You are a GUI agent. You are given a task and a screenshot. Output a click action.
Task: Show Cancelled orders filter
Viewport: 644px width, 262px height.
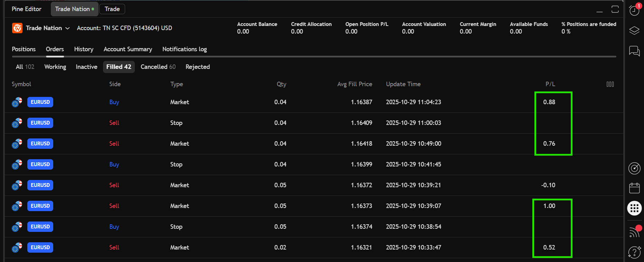point(158,67)
